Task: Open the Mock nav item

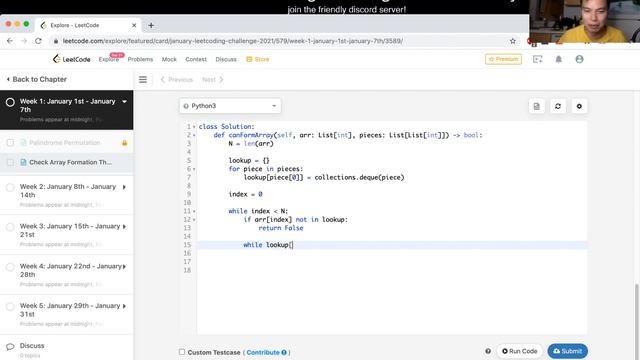Action: point(169,59)
